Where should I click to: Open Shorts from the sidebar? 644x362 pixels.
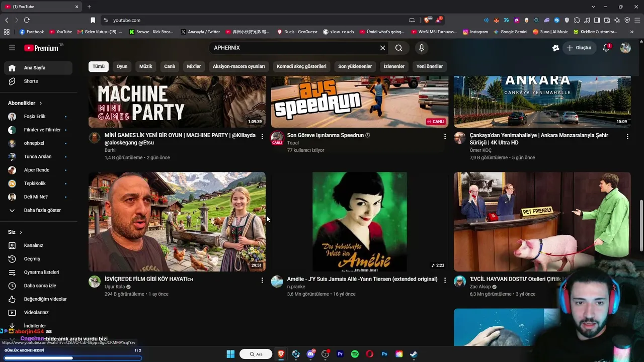coord(38,81)
